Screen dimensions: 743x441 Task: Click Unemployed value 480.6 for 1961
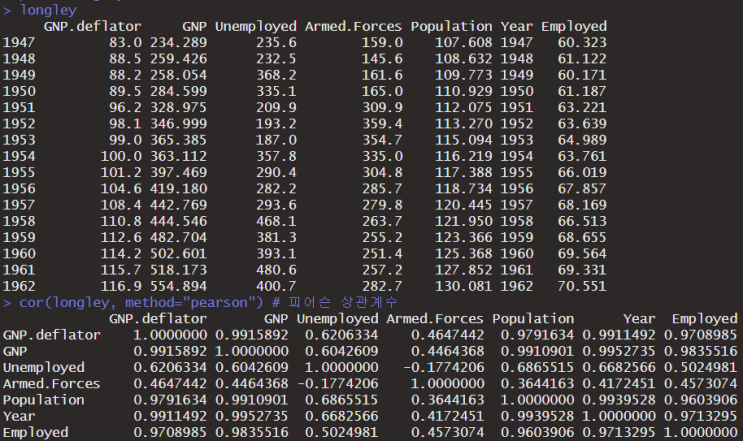[x=276, y=270]
